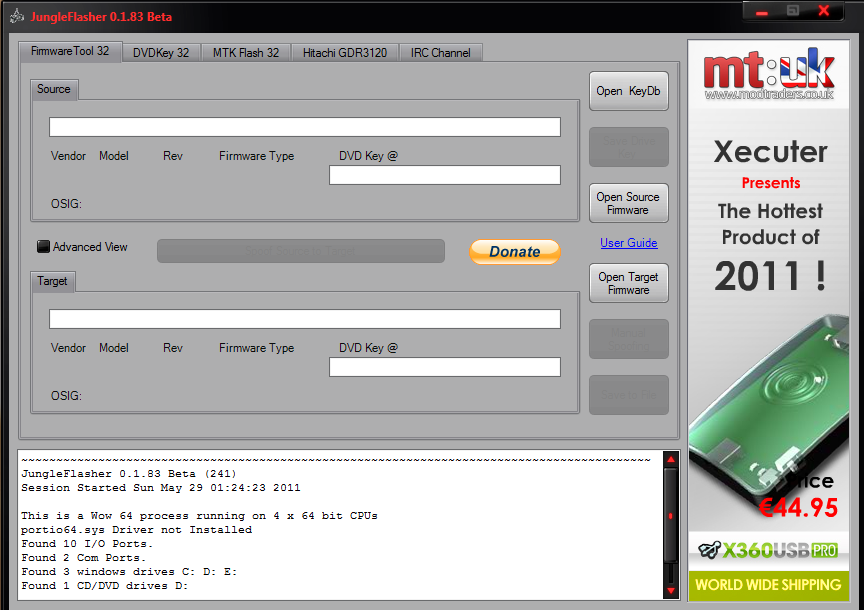Maximize the JungleFlasher window
The height and width of the screenshot is (610, 864).
(793, 11)
